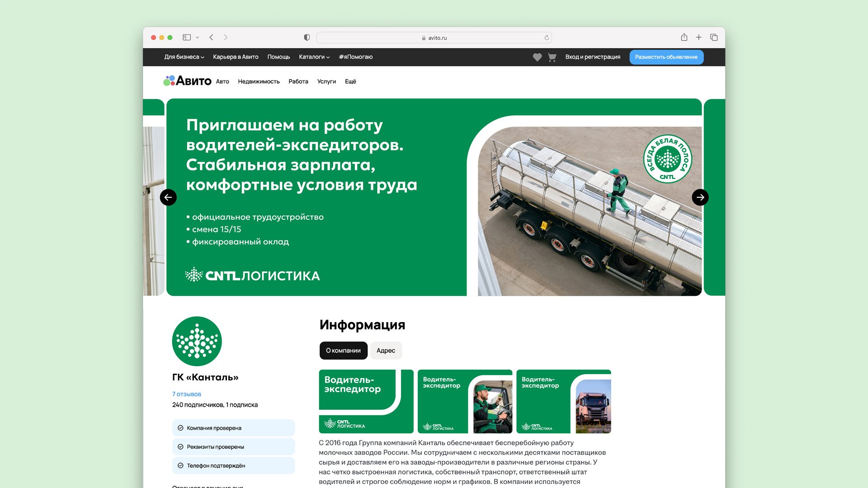Click the Телефон подтверждён badge

coord(233,465)
